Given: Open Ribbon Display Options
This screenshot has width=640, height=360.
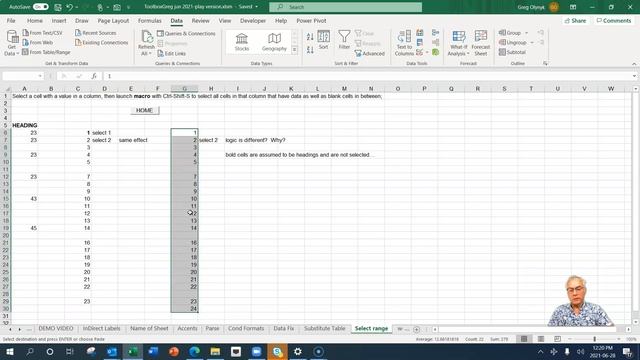Looking at the screenshot, I should pyautogui.click(x=573, y=7).
